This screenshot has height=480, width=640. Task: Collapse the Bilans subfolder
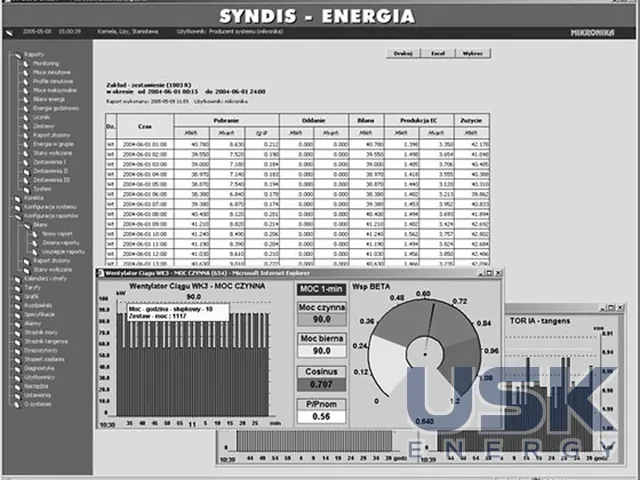pyautogui.click(x=26, y=226)
